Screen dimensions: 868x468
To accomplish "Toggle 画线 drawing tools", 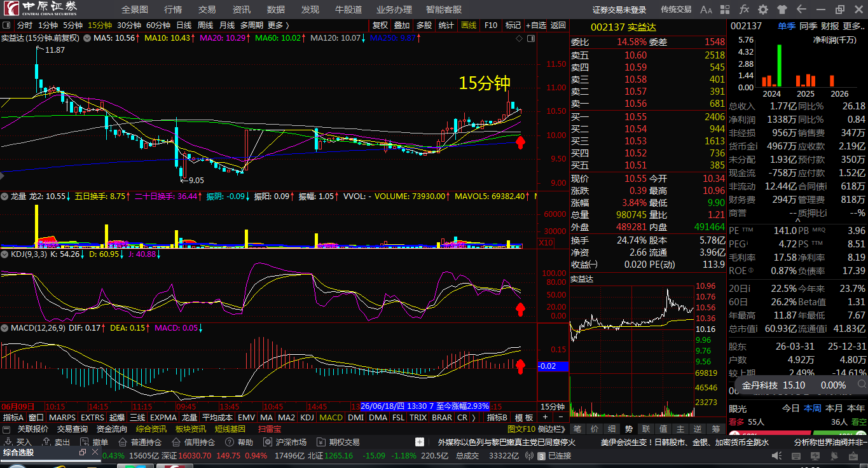I will coord(469,25).
